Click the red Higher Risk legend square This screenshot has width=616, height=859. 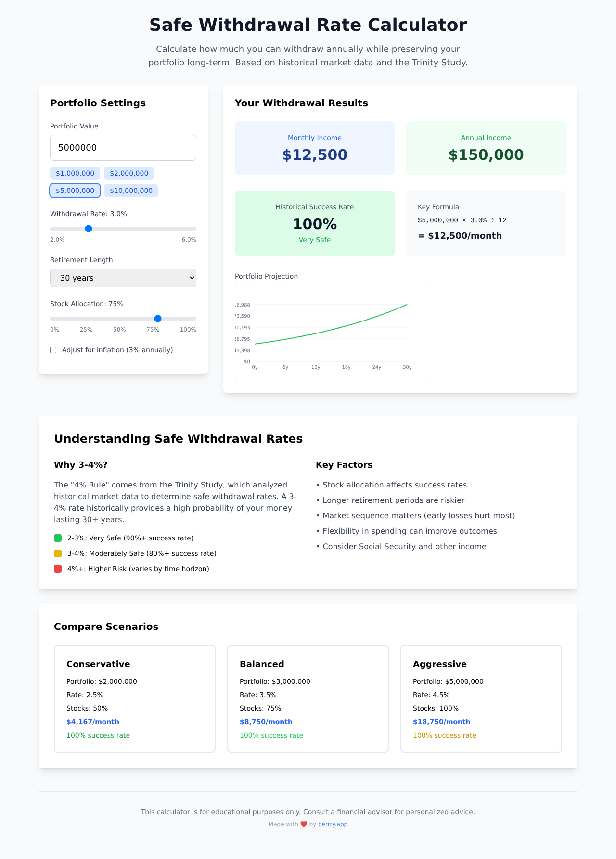pos(58,569)
